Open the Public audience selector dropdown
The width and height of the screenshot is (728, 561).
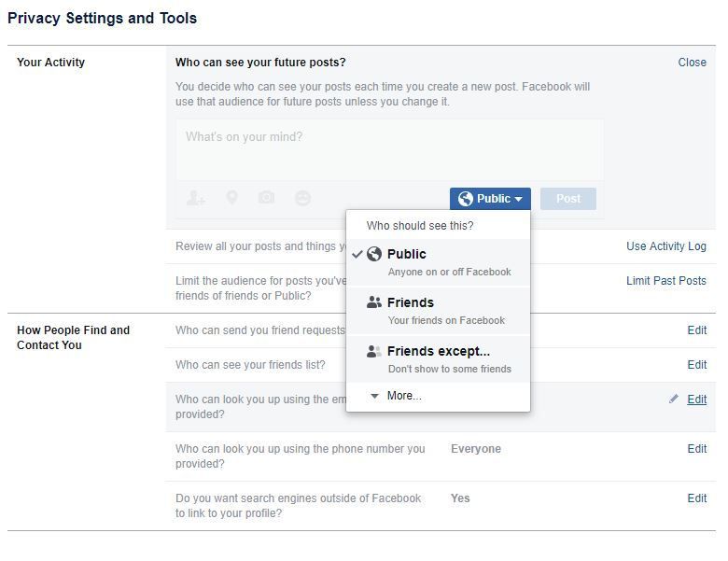(x=490, y=199)
